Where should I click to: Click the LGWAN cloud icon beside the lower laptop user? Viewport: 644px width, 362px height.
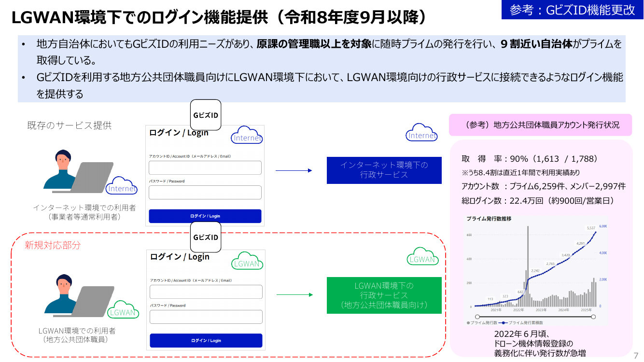coord(123,309)
